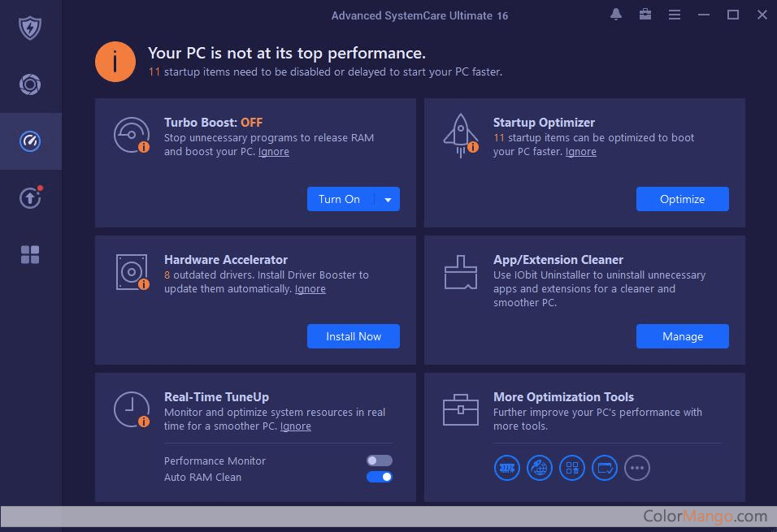The image size is (777, 532).
Task: Click the Optimize button for Startup Optimizer
Action: pos(682,199)
